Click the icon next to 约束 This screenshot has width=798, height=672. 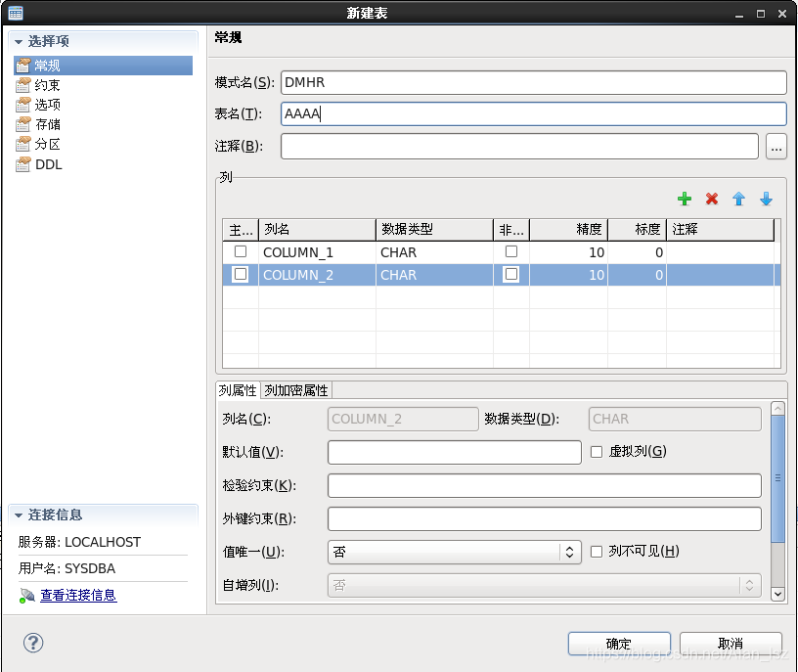click(22, 85)
